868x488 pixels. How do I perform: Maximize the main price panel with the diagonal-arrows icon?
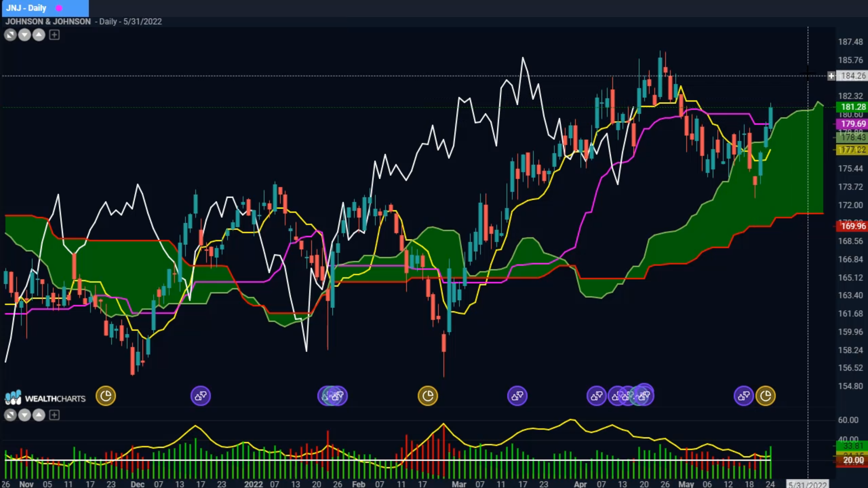[x=10, y=35]
